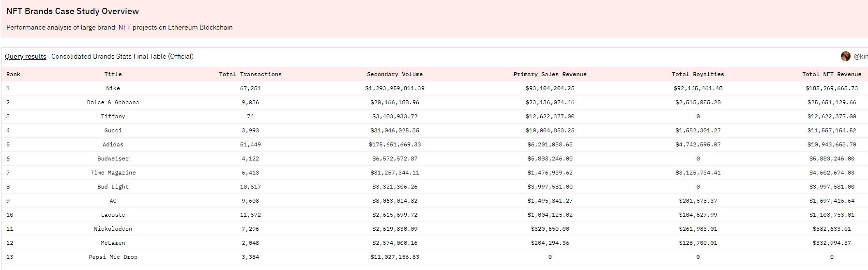
Task: Sort by Total NFT Revenue header
Action: [831, 74]
